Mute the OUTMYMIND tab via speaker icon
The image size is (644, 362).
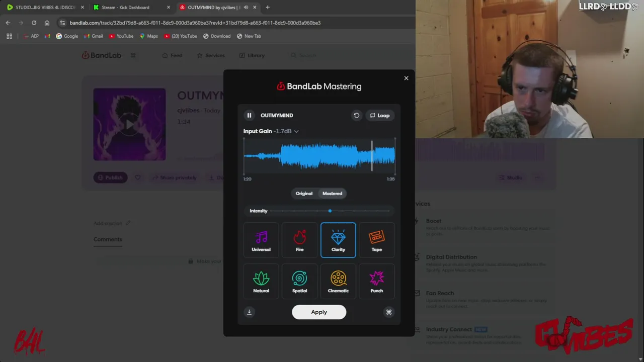click(246, 8)
